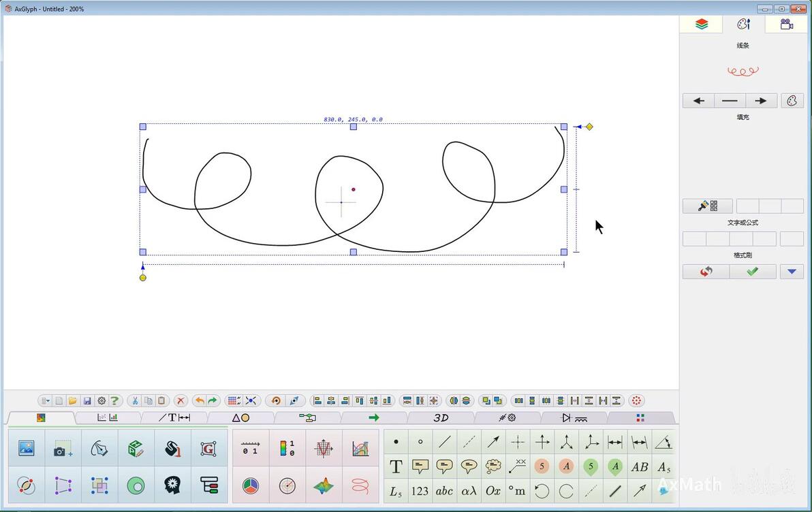Open the paint bucket fill tool
This screenshot has height=512, width=812.
click(172, 448)
